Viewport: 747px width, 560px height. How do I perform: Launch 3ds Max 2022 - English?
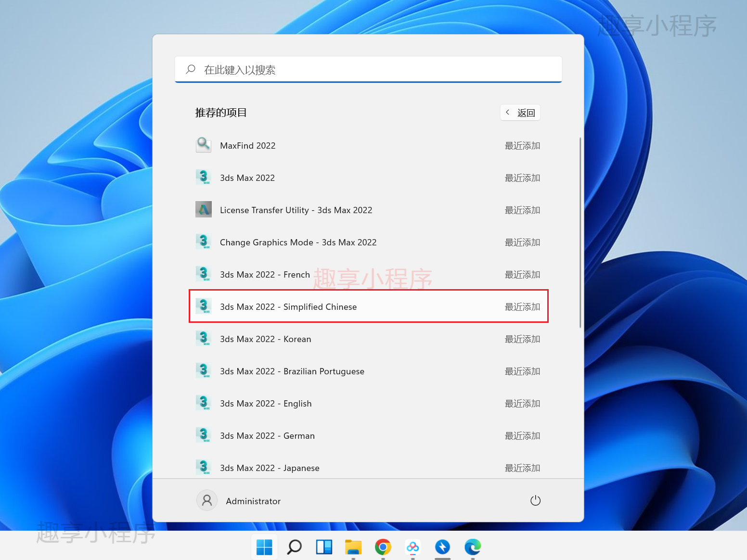[368, 403]
